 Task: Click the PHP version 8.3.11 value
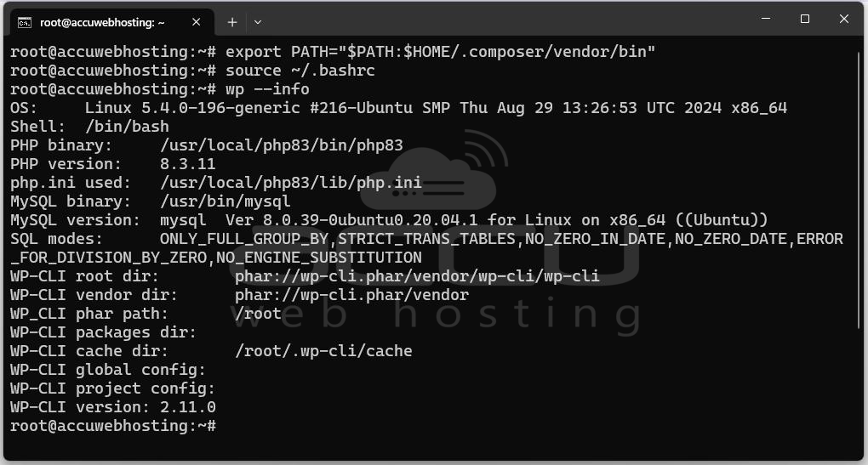tap(188, 164)
